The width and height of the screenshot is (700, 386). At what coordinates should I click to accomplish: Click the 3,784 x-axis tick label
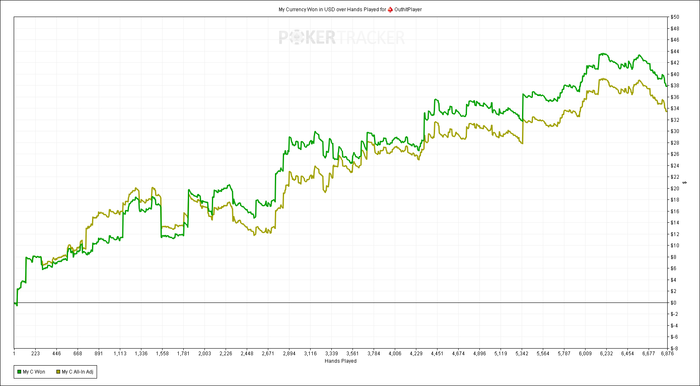374,353
